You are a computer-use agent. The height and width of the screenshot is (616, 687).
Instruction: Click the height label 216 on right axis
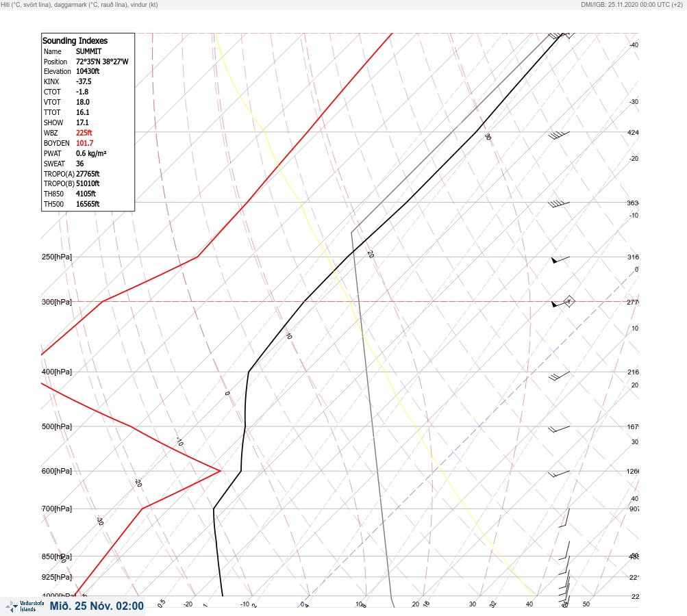click(x=633, y=372)
